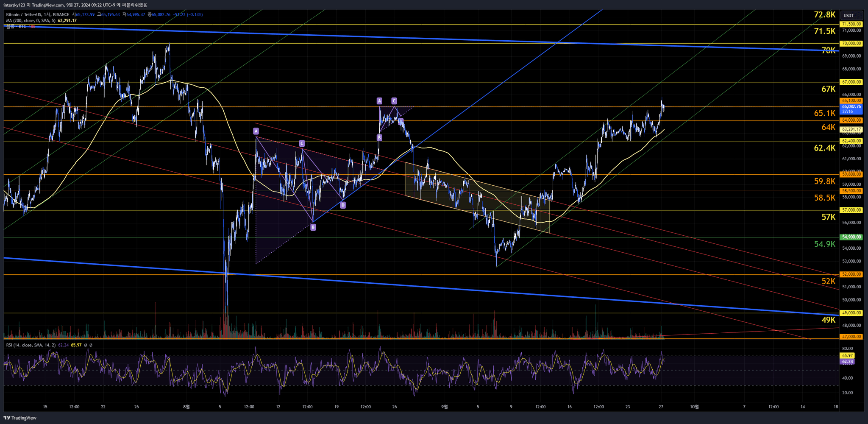This screenshot has height=424, width=868.
Task: Click the green 54,900.00 price label
Action: click(x=851, y=237)
